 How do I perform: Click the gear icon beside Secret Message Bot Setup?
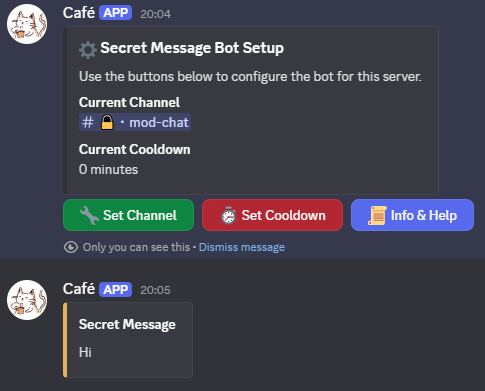pos(88,50)
